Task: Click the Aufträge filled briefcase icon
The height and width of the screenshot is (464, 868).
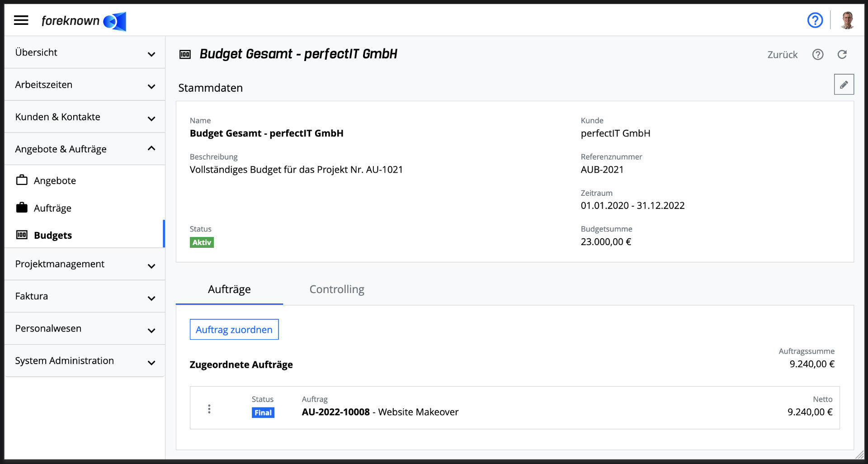Action: [22, 208]
